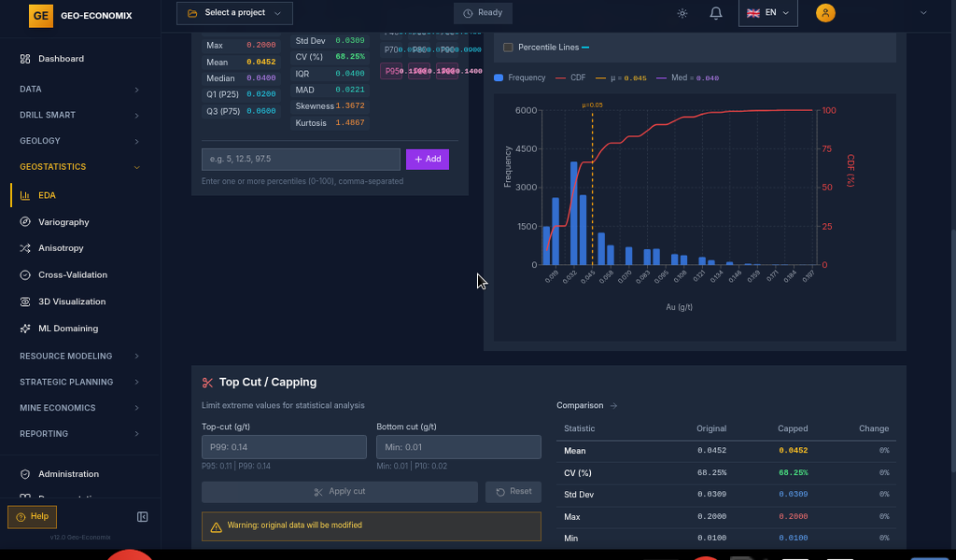Screen dimensions: 956x560
Task: Click the Skewness value 1.3672
Action: click(x=350, y=106)
